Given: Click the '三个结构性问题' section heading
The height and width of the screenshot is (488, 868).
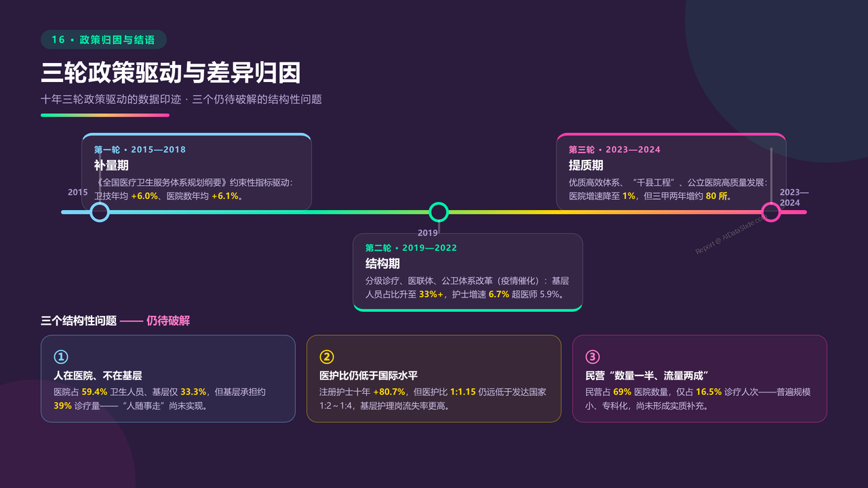Looking at the screenshot, I should (79, 321).
